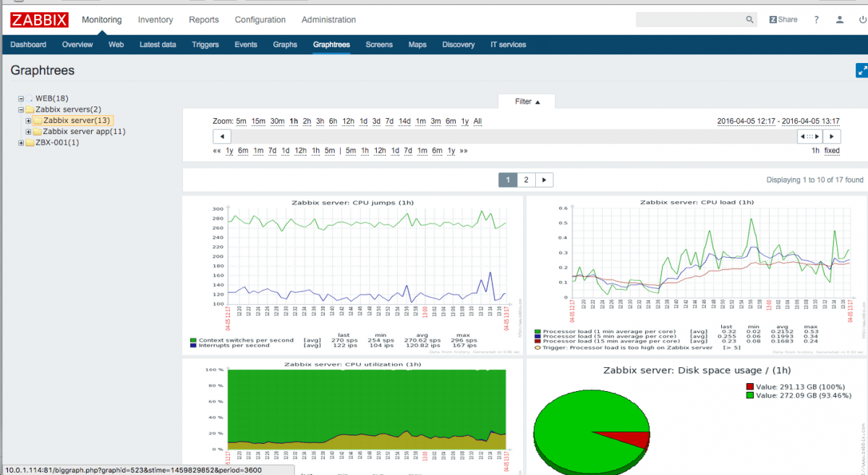Click the search magnifier icon
Image resolution: width=868 pixels, height=475 pixels.
tap(749, 19)
